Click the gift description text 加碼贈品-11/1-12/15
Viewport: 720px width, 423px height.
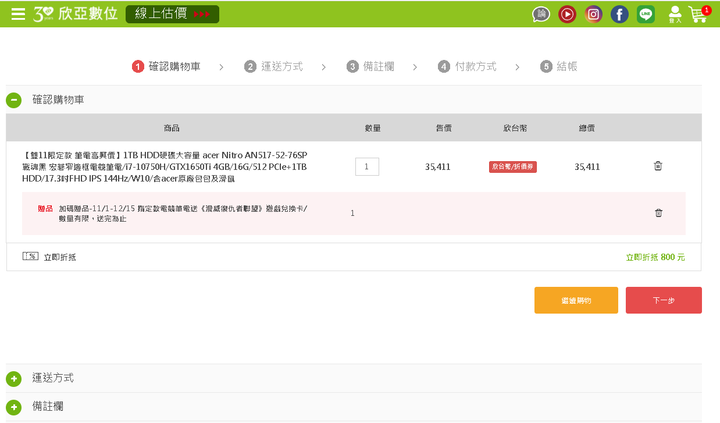click(x=183, y=214)
